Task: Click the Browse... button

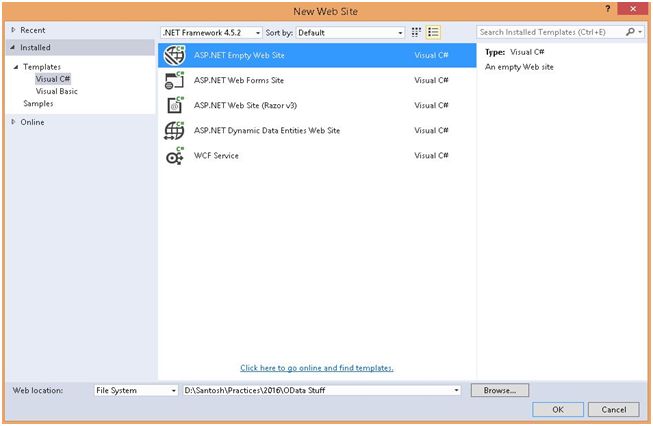Action: (500, 390)
